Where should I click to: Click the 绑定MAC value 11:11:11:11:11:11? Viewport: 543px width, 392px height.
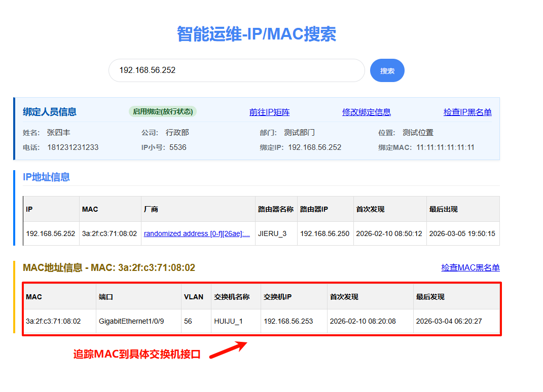tap(445, 147)
